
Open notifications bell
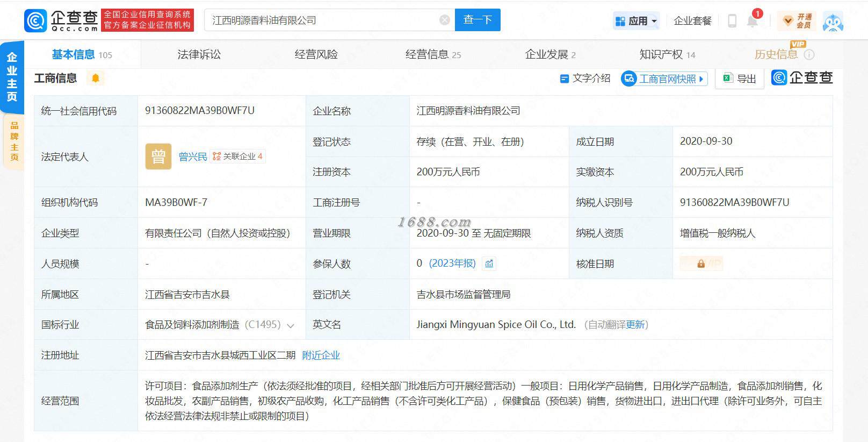click(x=753, y=20)
